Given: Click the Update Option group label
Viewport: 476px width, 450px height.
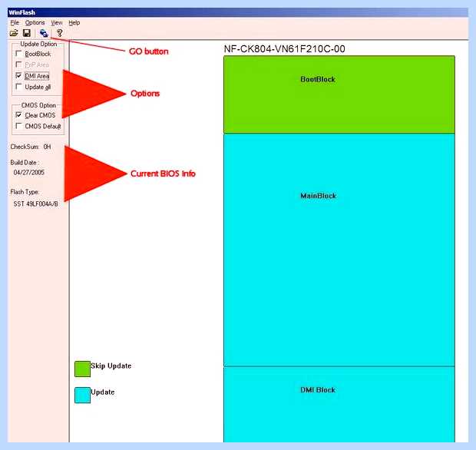Looking at the screenshot, I should [x=38, y=44].
